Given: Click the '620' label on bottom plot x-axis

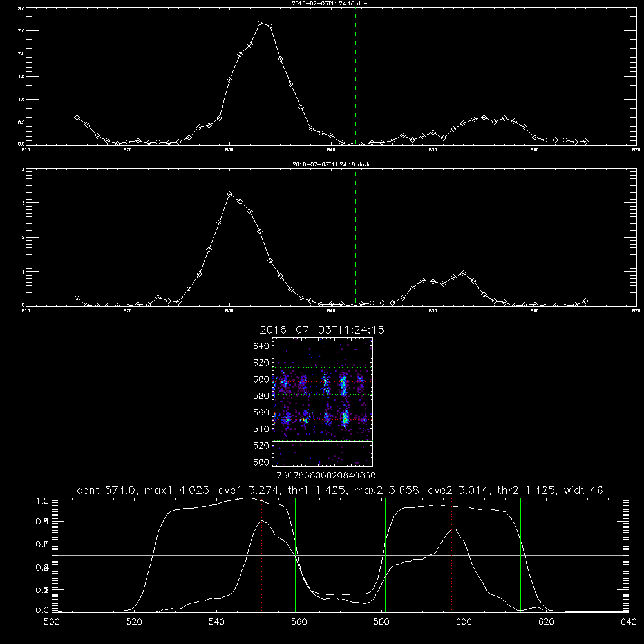Looking at the screenshot, I should 546,622.
